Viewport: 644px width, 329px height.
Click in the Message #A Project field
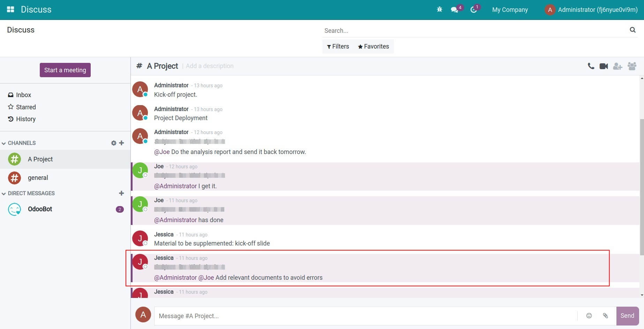pyautogui.click(x=365, y=316)
